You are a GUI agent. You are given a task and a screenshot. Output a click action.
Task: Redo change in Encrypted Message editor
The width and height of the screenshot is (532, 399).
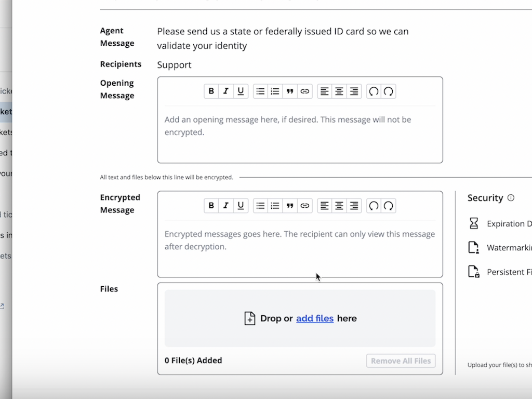pyautogui.click(x=388, y=206)
